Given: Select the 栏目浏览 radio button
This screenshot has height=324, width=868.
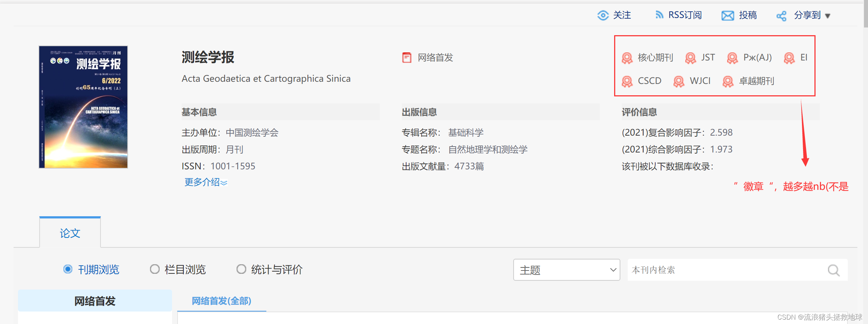Looking at the screenshot, I should [155, 269].
